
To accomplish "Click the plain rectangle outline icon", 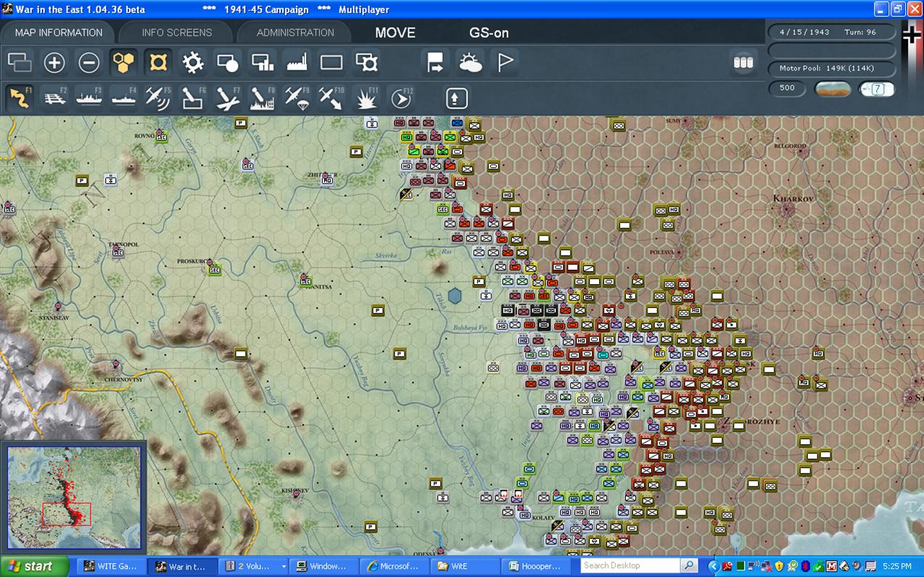I will point(331,63).
